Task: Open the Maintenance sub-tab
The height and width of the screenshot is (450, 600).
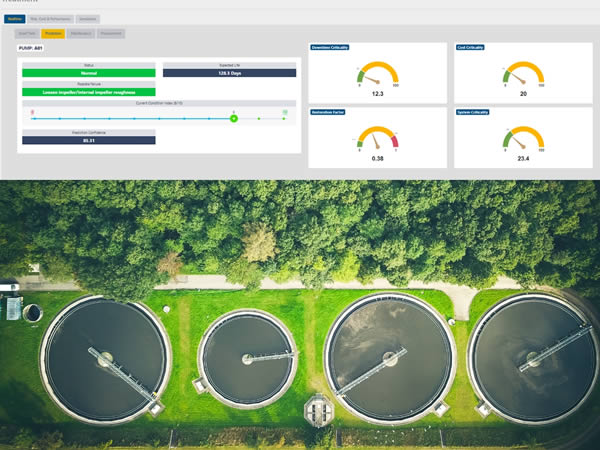Action: (81, 34)
